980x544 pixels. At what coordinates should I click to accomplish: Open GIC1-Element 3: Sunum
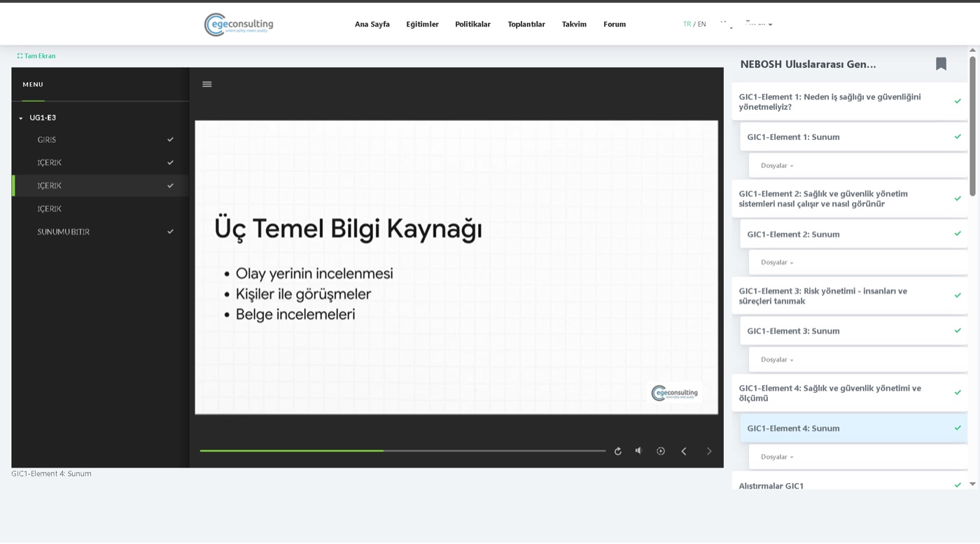(853, 331)
